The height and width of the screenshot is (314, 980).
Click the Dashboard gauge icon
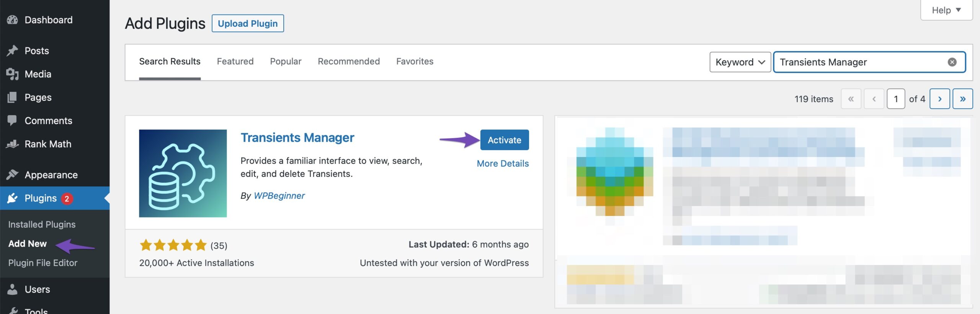coord(12,20)
